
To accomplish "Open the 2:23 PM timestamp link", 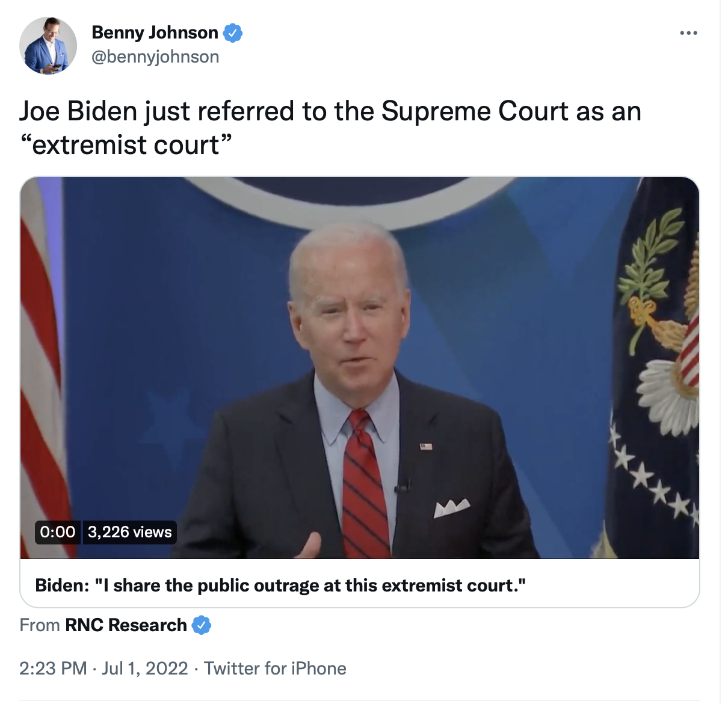I will click(x=53, y=668).
